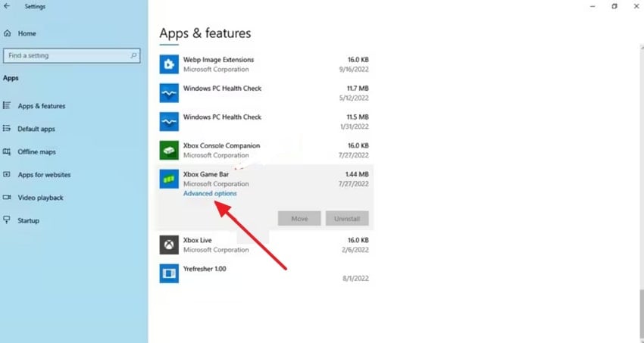Click the 9/16/2022 install date
This screenshot has width=644, height=343.
click(354, 70)
